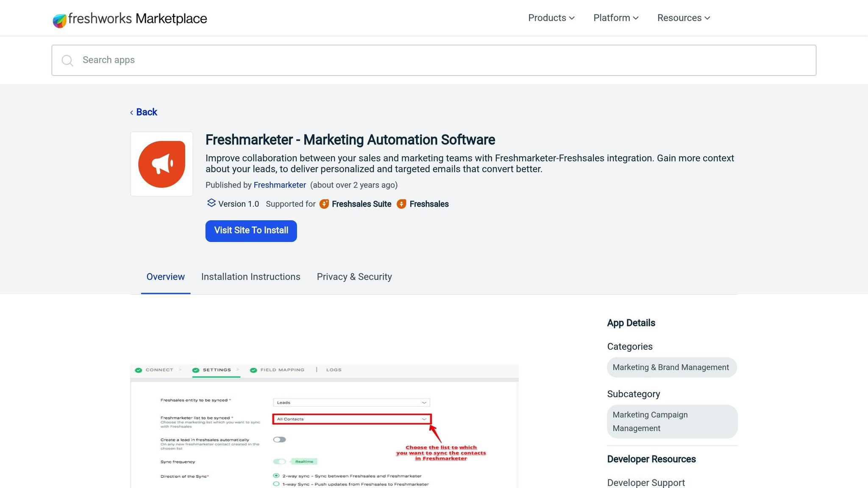Click the Back chevron arrow
Screen dimensions: 868x488
click(132, 113)
